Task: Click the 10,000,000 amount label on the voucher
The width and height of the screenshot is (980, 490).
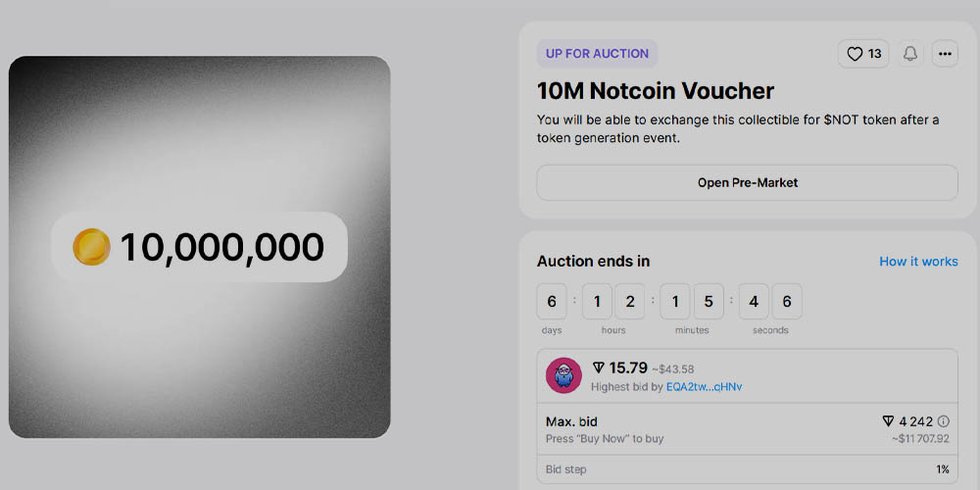Action: pos(221,247)
